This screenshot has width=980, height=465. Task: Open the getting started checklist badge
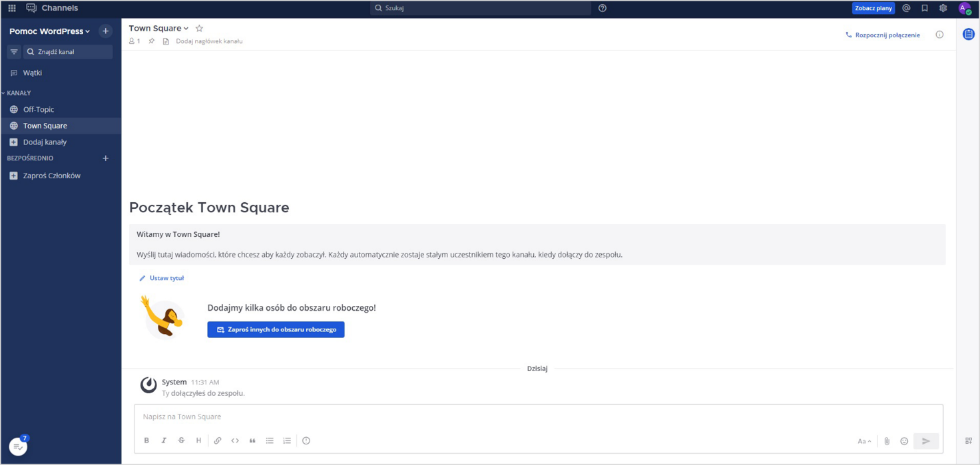pyautogui.click(x=19, y=446)
